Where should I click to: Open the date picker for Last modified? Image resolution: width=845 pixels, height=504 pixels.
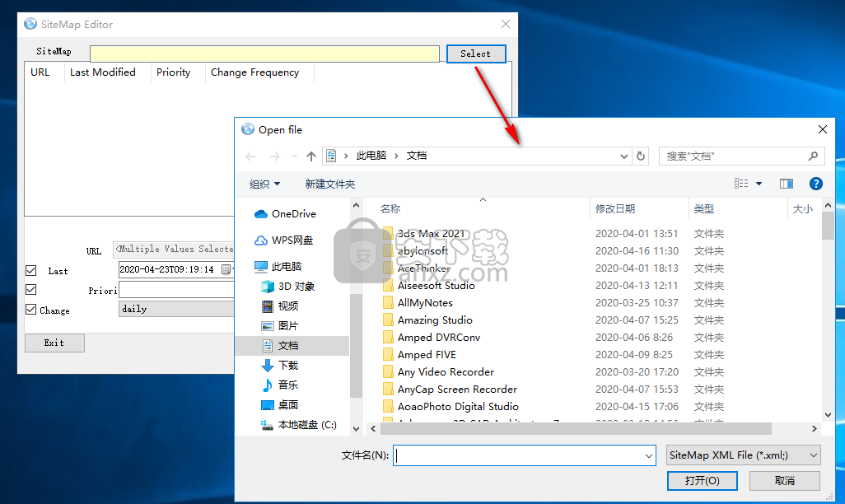tap(226, 269)
